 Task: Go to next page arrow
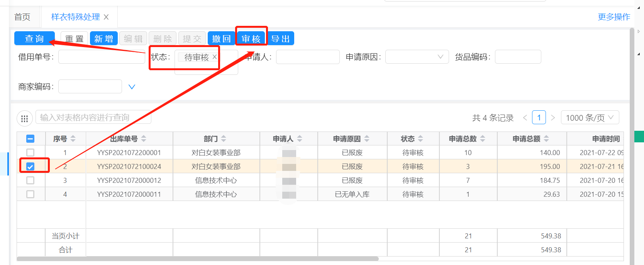pos(553,118)
